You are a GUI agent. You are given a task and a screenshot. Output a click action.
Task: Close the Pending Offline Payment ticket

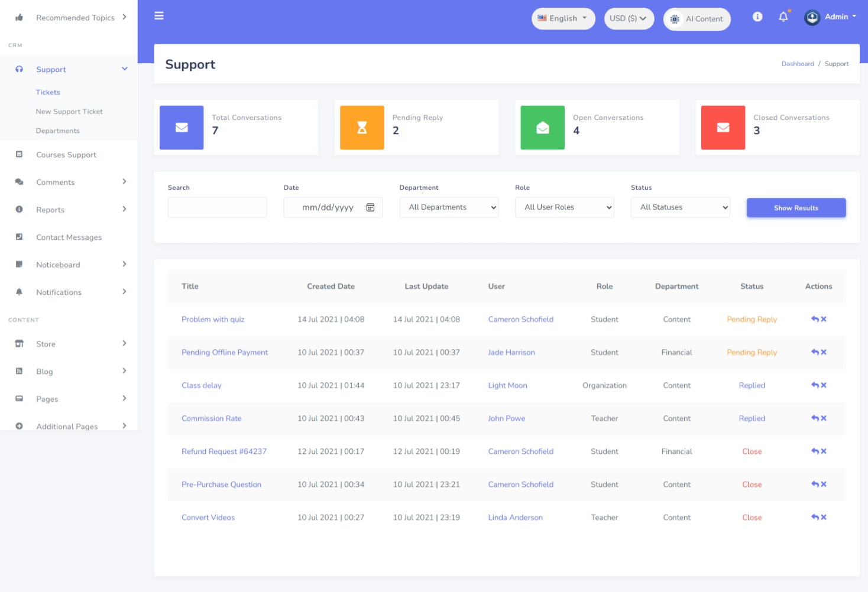(x=824, y=352)
